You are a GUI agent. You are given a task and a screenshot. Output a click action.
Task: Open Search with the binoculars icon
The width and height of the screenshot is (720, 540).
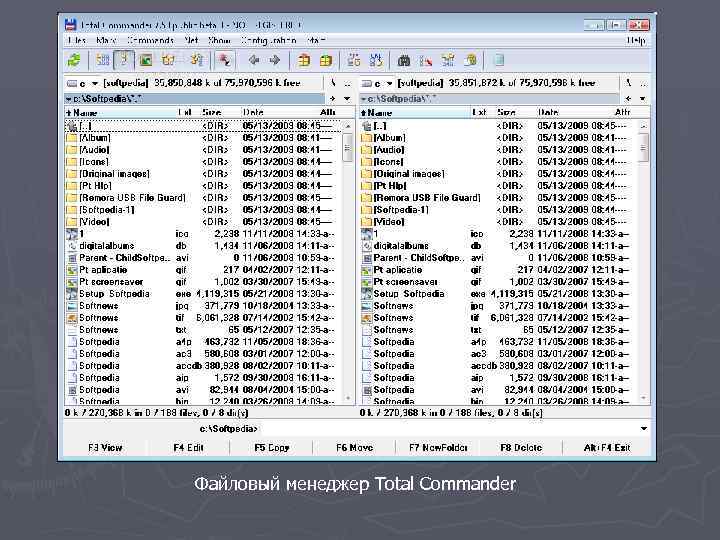(404, 60)
